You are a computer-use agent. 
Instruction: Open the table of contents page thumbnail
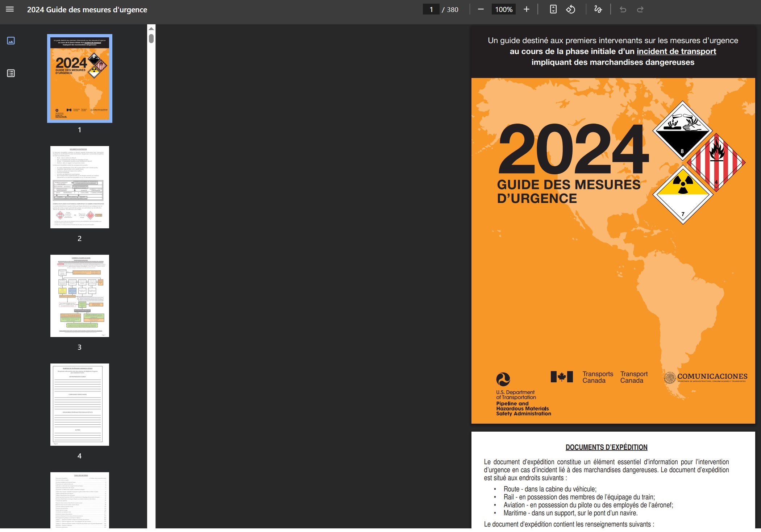point(79,500)
